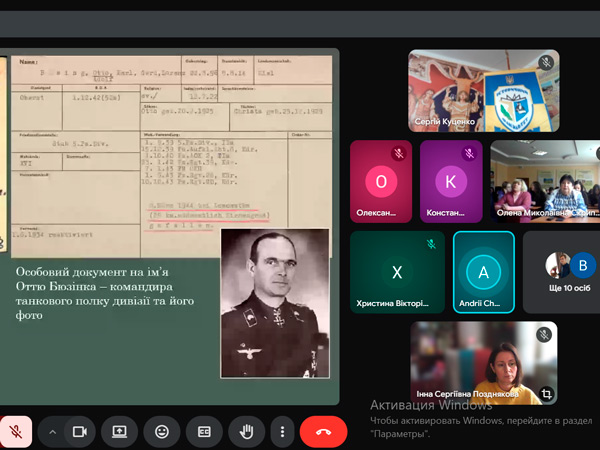
Task: Click muted mic icon on Сергій Куценко tile
Action: 545,62
